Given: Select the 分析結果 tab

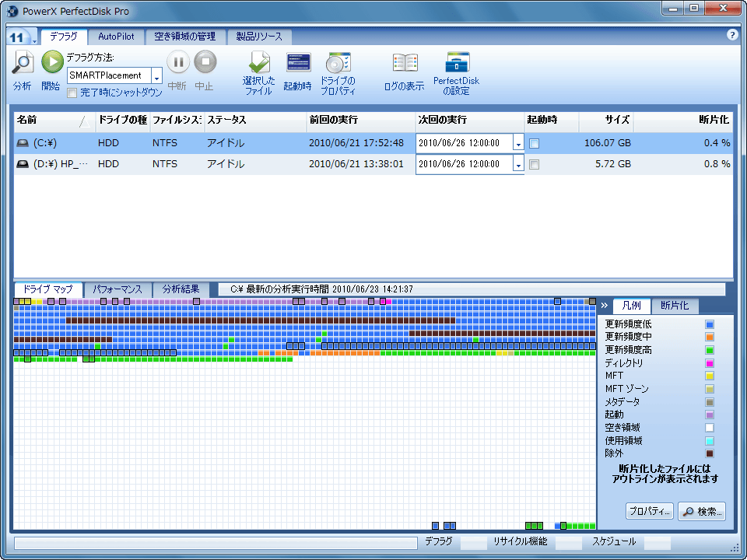Looking at the screenshot, I should tap(181, 289).
